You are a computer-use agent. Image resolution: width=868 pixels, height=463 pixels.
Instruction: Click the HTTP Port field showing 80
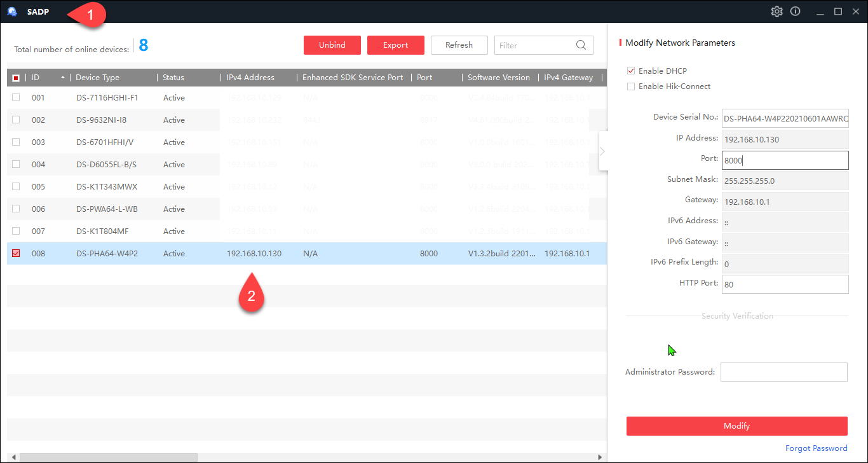(x=785, y=284)
